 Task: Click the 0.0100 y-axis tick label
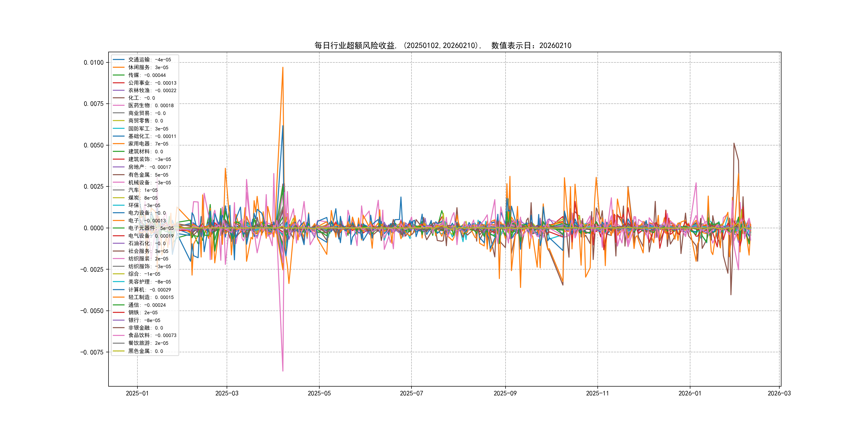pos(94,62)
